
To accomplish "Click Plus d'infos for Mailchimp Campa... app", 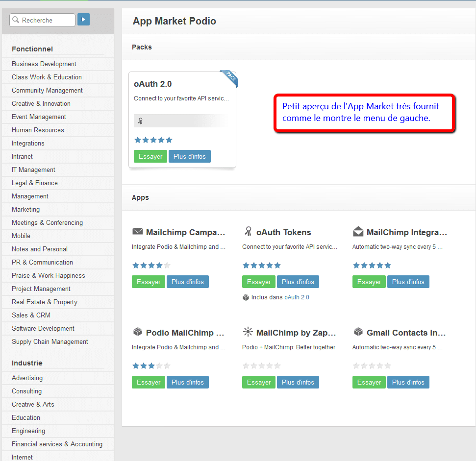I will [188, 282].
